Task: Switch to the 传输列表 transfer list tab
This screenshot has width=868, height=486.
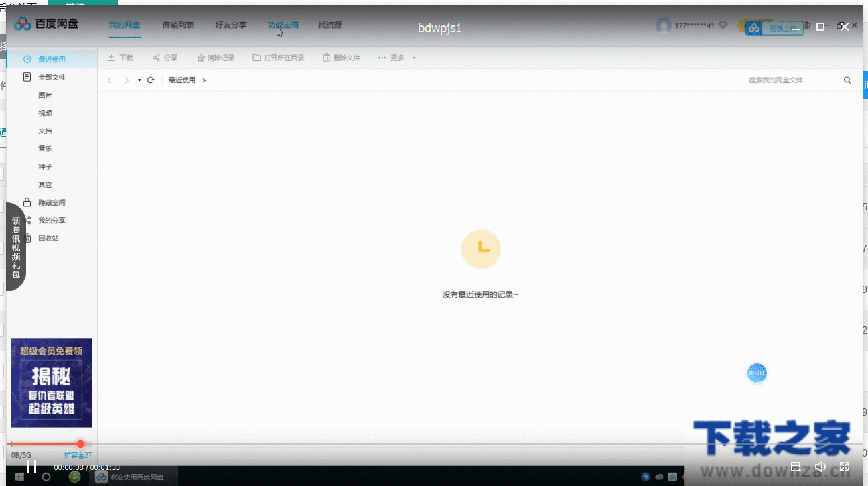Action: [177, 25]
